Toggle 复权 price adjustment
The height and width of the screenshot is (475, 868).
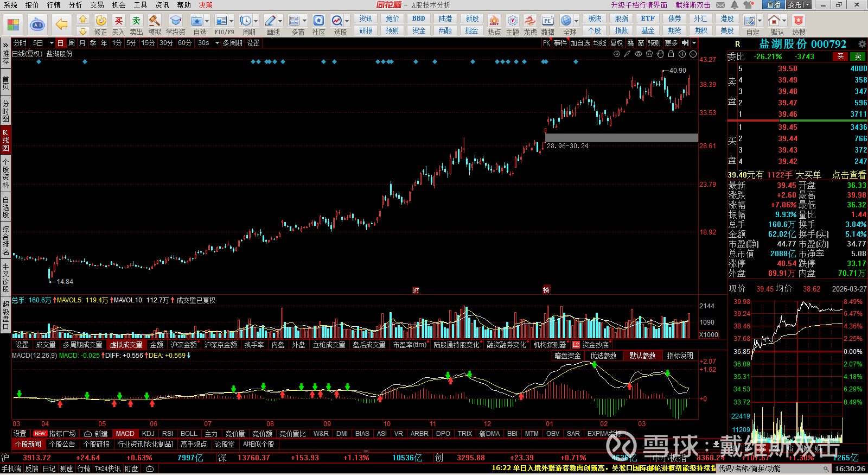pyautogui.click(x=617, y=43)
